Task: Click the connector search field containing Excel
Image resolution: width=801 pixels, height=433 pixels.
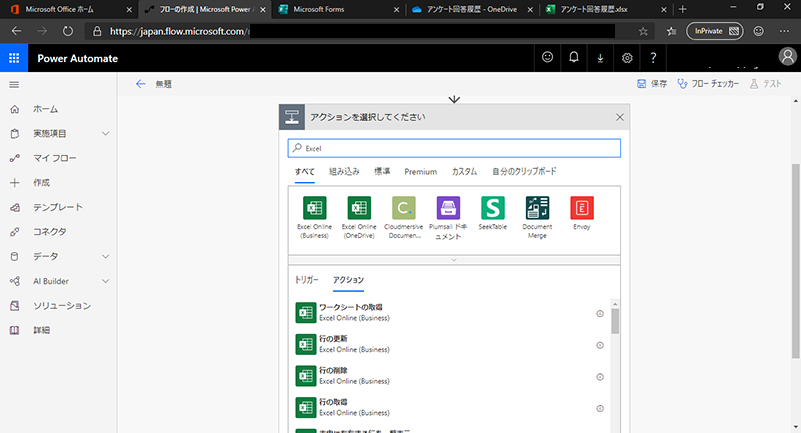Action: point(454,148)
